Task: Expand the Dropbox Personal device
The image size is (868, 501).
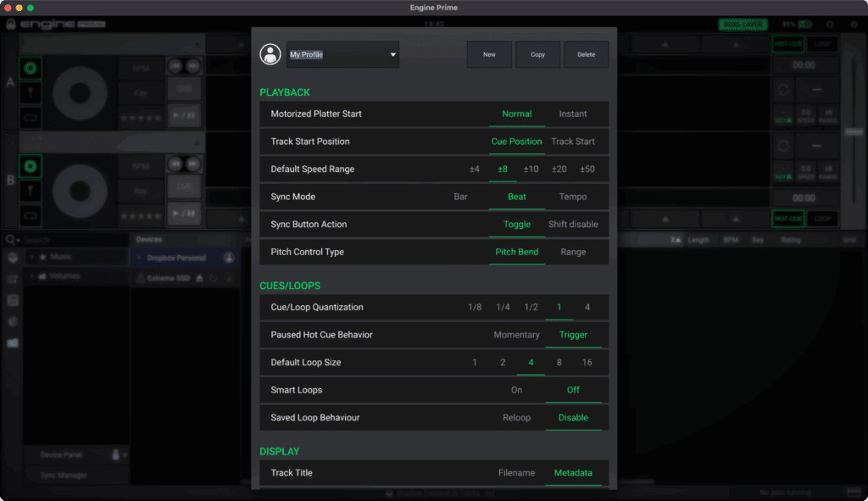Action: coord(139,258)
